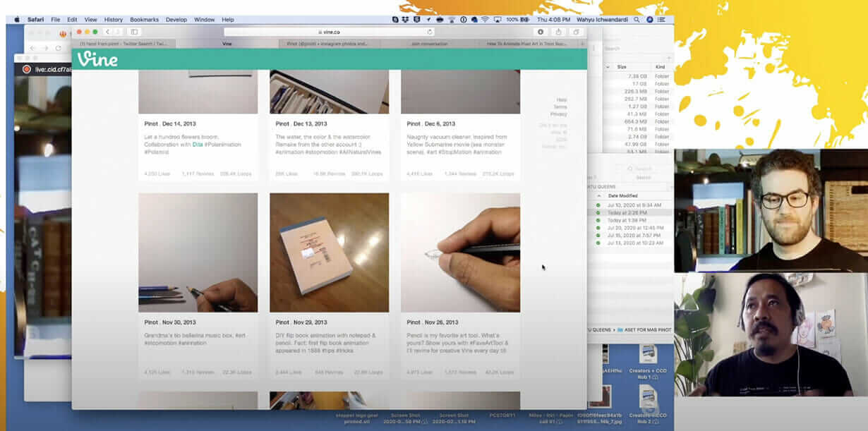This screenshot has width=868, height=431.
Task: Open the flip book notepad Vine thumbnail
Action: pos(329,253)
